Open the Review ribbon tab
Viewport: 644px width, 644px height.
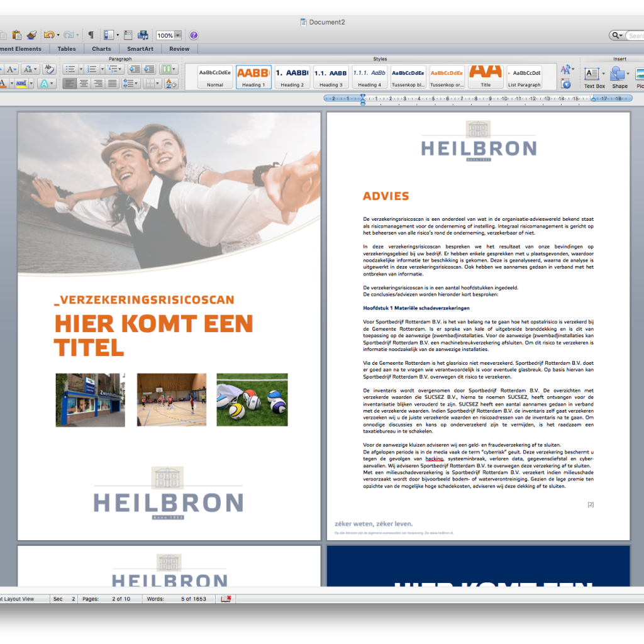179,49
